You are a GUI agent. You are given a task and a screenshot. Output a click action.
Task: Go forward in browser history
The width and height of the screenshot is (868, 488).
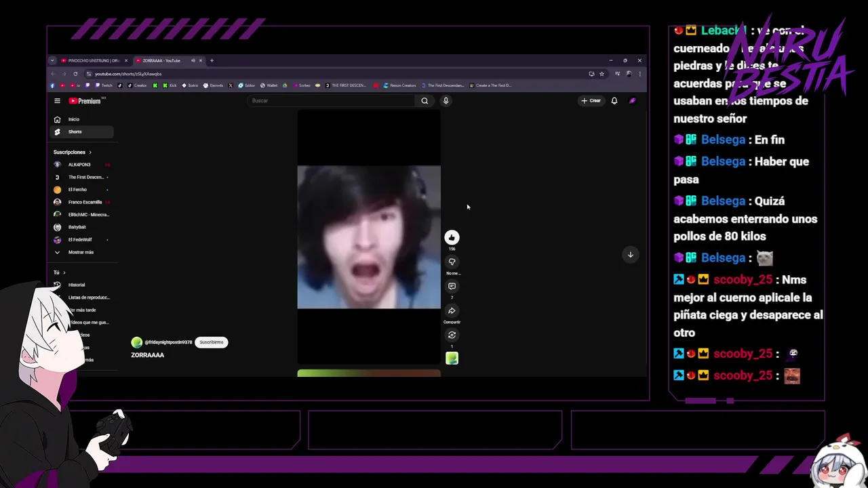click(64, 74)
